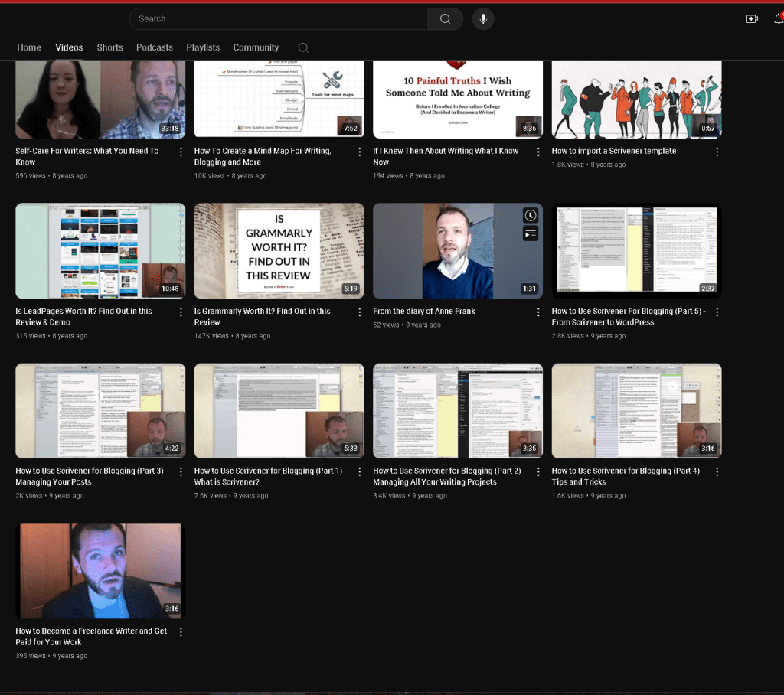Open If I Knew Then About Writing title

click(x=446, y=156)
